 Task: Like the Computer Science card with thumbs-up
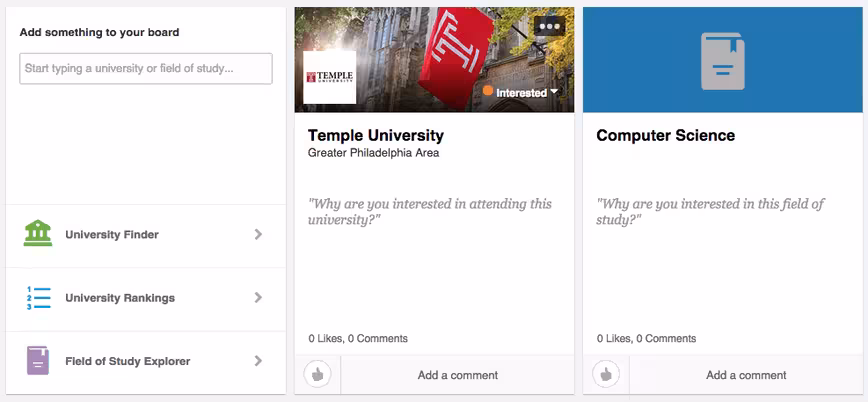pos(606,375)
